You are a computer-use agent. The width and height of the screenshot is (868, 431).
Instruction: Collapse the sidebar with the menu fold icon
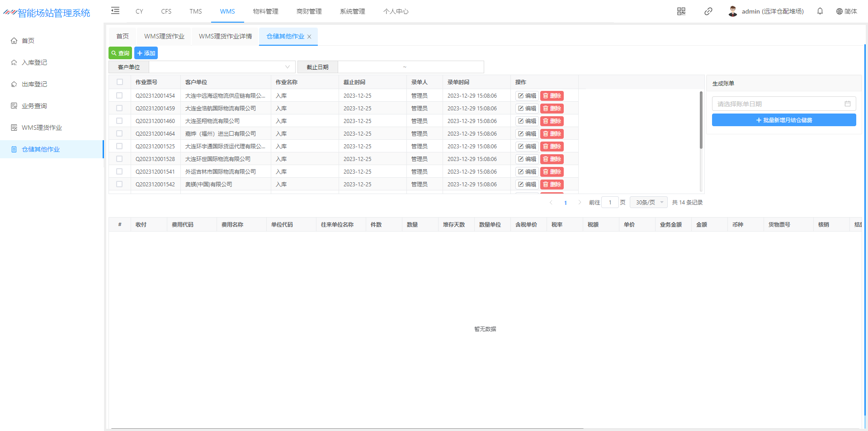pyautogui.click(x=115, y=11)
